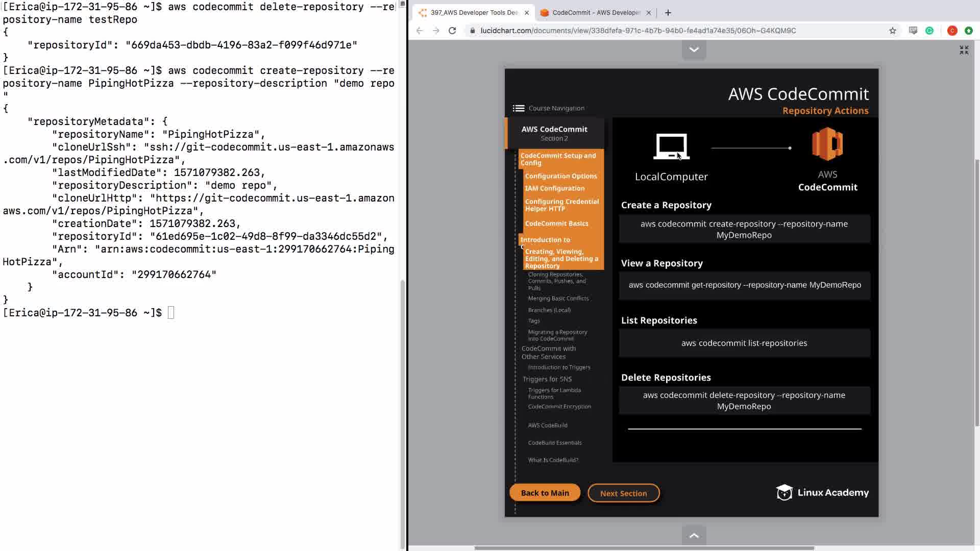This screenshot has height=551, width=980.
Task: Select the 397_AWS Developer Tools tab
Action: (474, 13)
